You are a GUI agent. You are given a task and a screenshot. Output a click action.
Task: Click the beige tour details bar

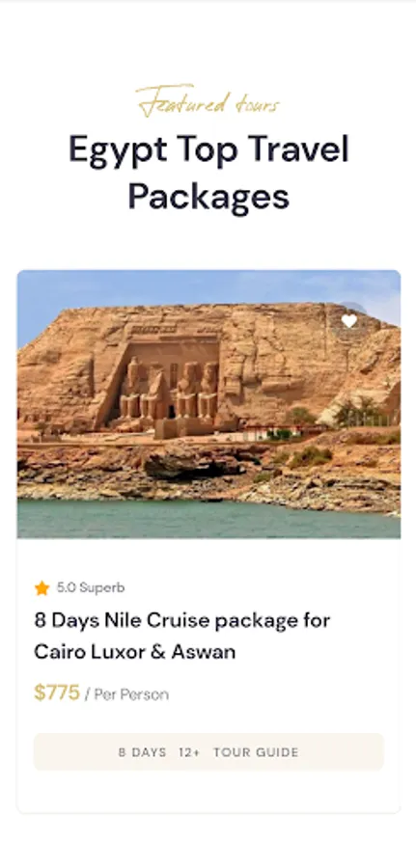(208, 751)
